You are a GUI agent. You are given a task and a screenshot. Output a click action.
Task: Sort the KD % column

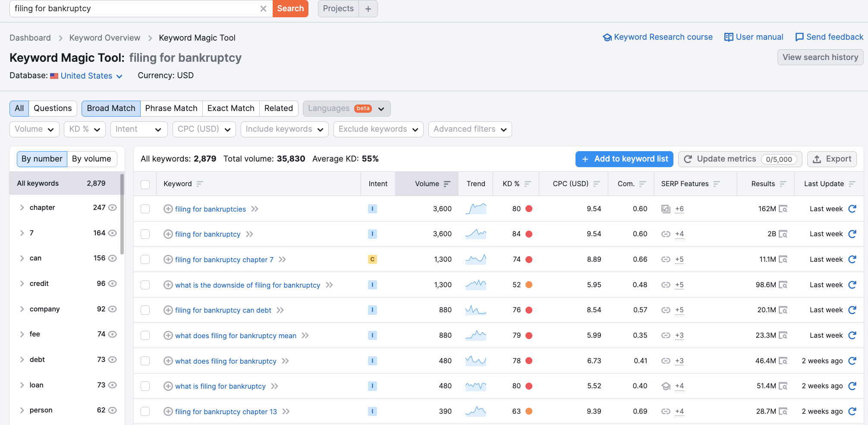[527, 184]
